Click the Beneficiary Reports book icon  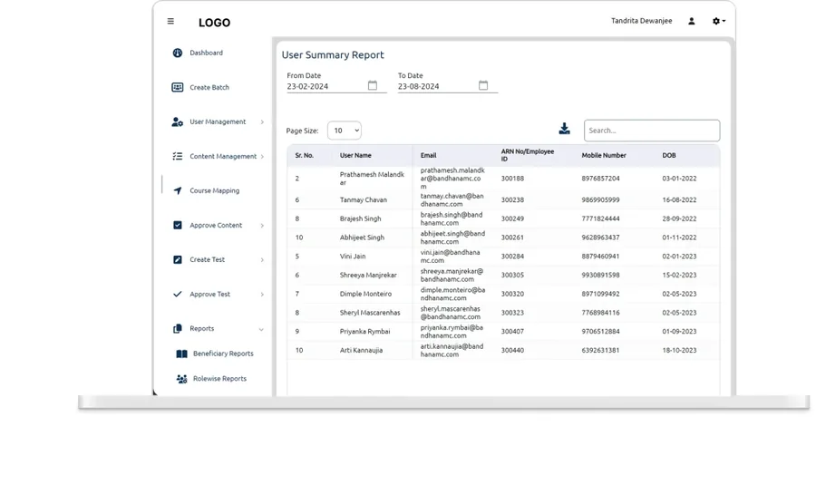tap(181, 354)
